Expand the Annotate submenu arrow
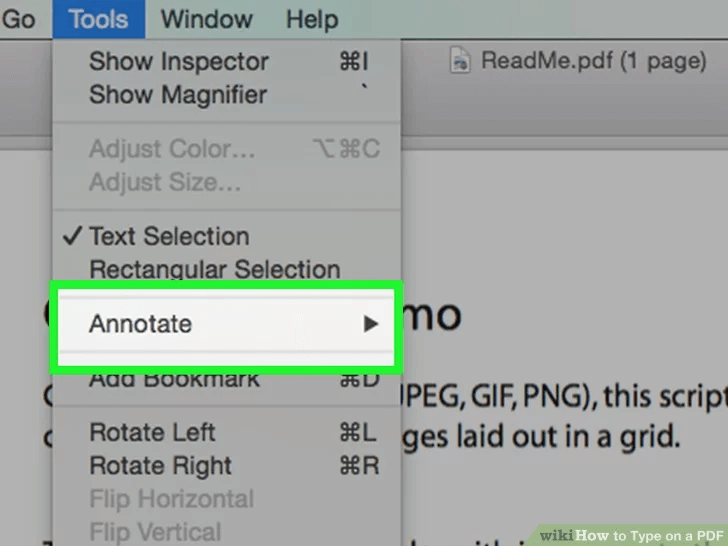728x546 pixels. (370, 324)
